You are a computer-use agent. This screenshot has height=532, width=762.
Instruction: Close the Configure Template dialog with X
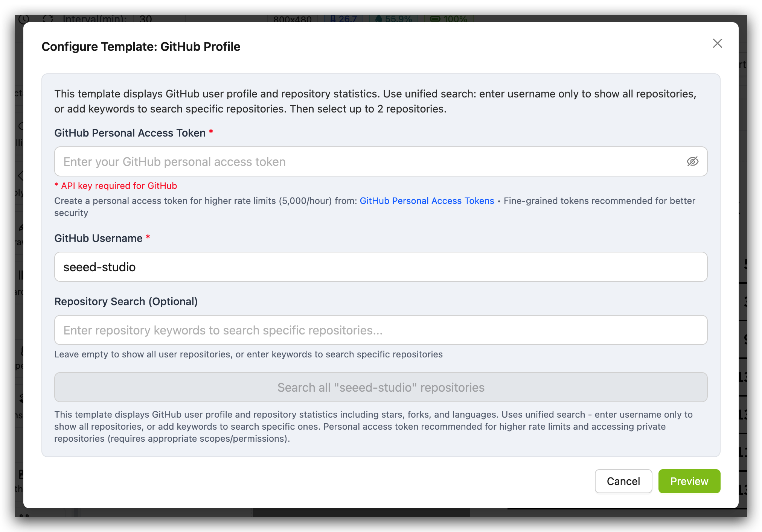click(x=717, y=43)
